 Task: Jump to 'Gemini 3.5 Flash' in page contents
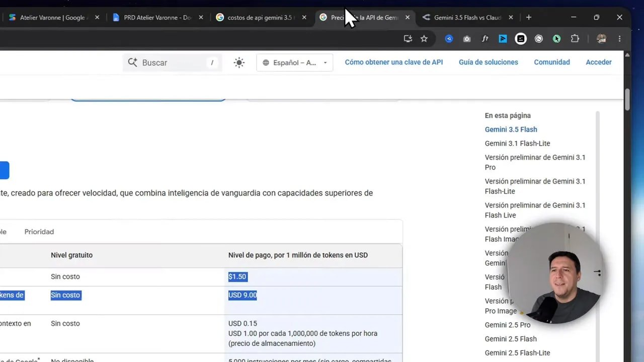click(511, 129)
